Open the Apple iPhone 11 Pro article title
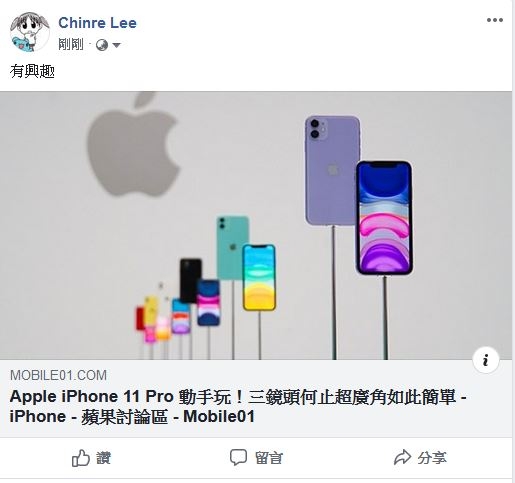Screen dimensions: 515x483 coord(238,406)
